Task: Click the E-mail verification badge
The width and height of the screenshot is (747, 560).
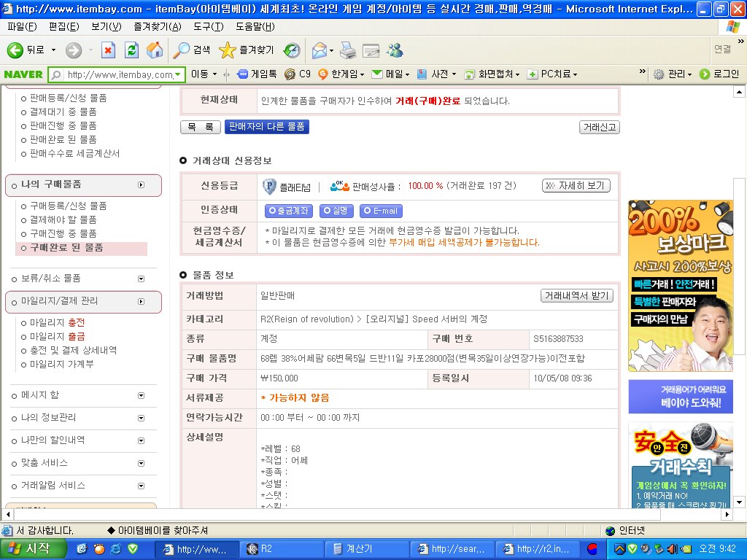Action: (381, 211)
